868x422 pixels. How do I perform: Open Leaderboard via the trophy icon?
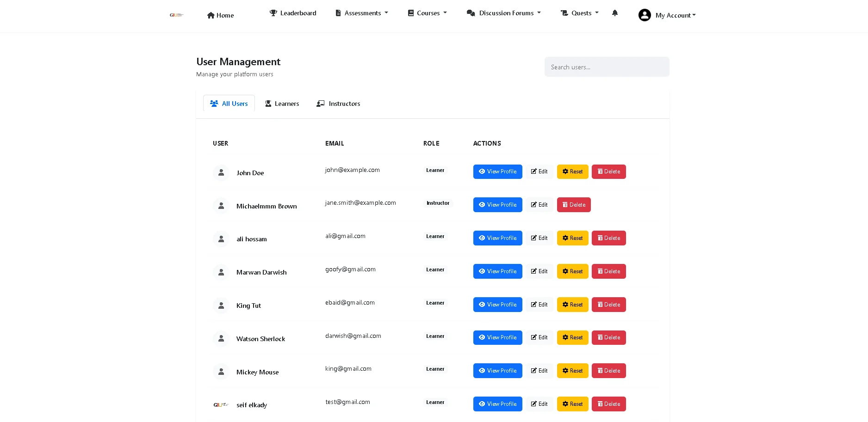(x=273, y=13)
